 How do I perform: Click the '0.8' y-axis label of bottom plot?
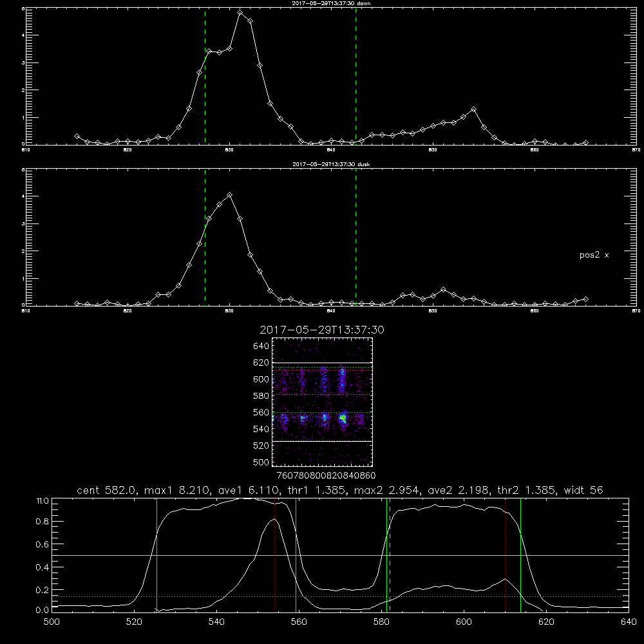43,522
